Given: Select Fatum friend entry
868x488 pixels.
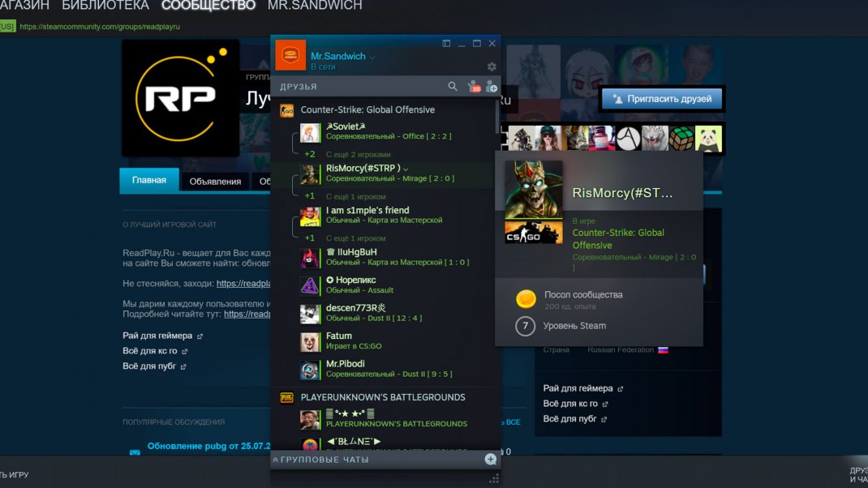Looking at the screenshot, I should click(x=382, y=340).
